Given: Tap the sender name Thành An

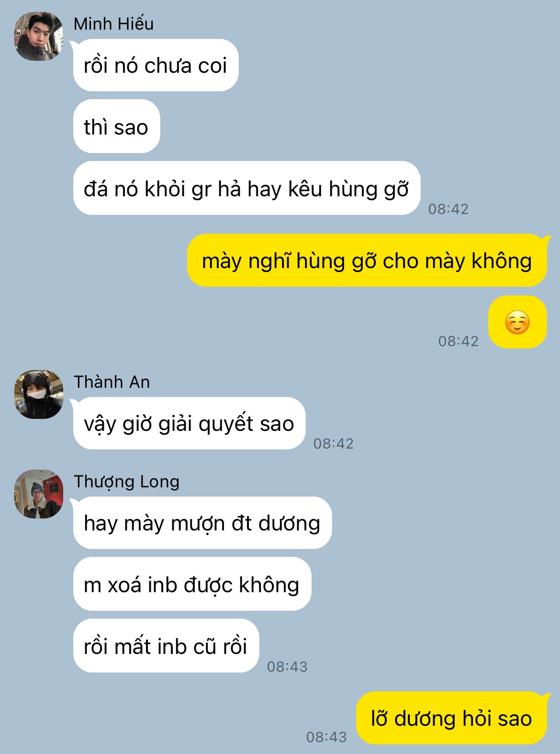Looking at the screenshot, I should [x=112, y=382].
